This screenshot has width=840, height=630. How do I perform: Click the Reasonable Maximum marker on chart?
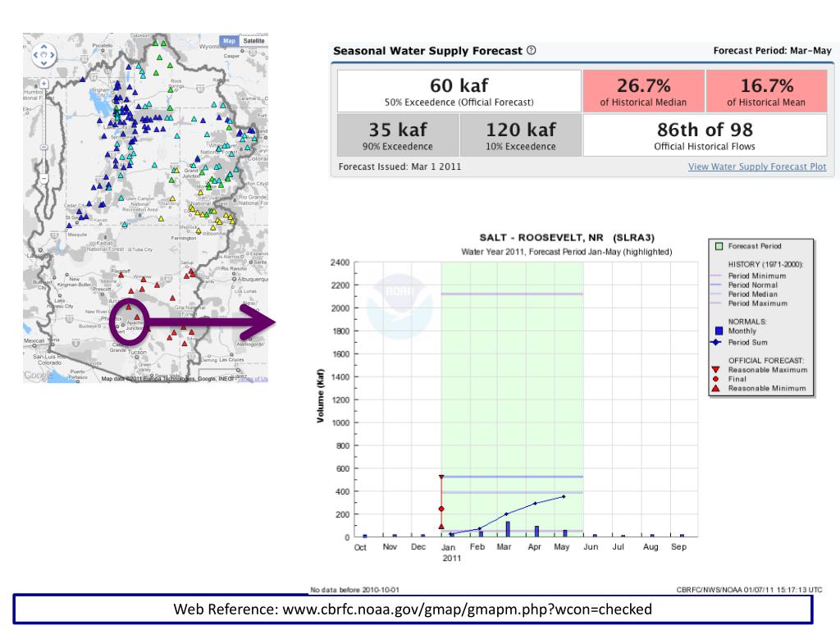tap(441, 477)
